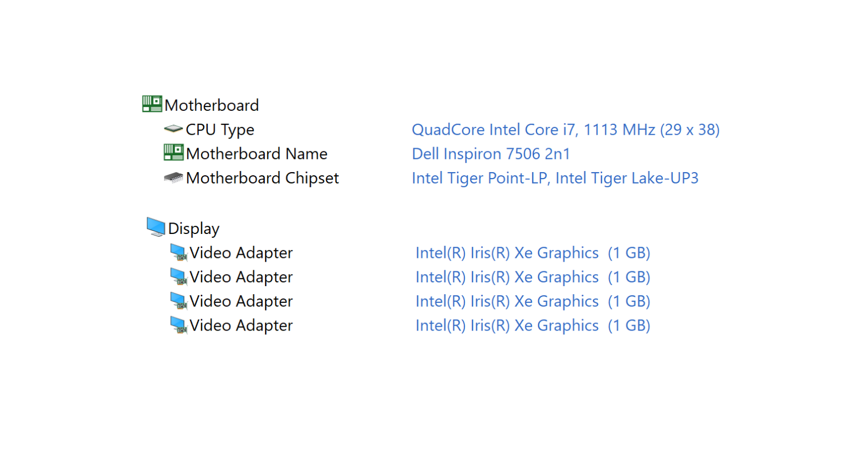Click the topmost Video Adapter icon
868x469 pixels.
pos(178,252)
